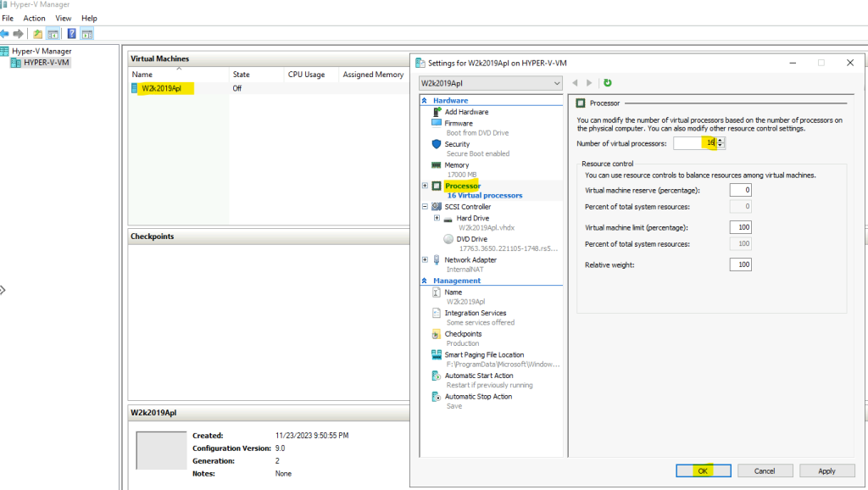868x490 pixels.
Task: Sort by the CPU Usage column header
Action: click(x=310, y=75)
